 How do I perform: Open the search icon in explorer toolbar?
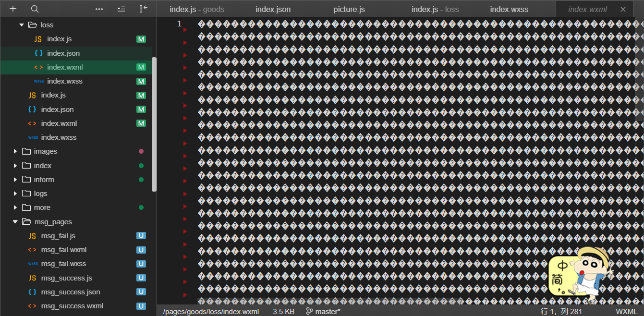(35, 9)
